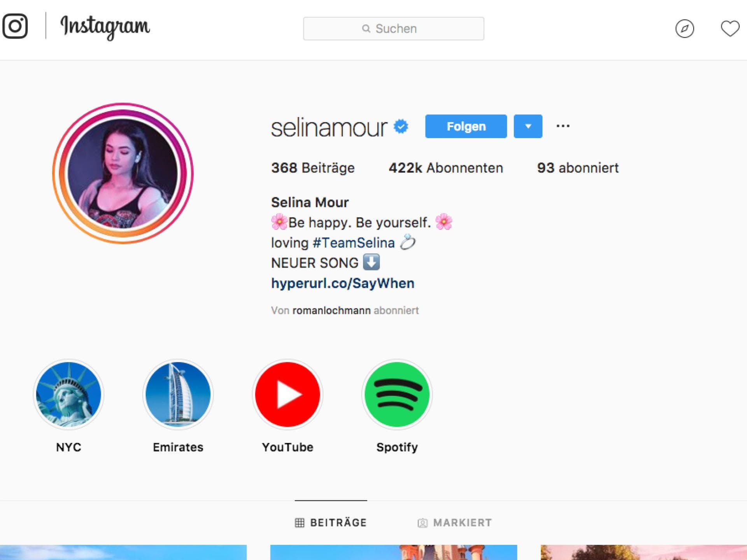Viewport: 747px width, 560px height.
Task: Follow selinamour with the Folgen button
Action: coord(466,126)
